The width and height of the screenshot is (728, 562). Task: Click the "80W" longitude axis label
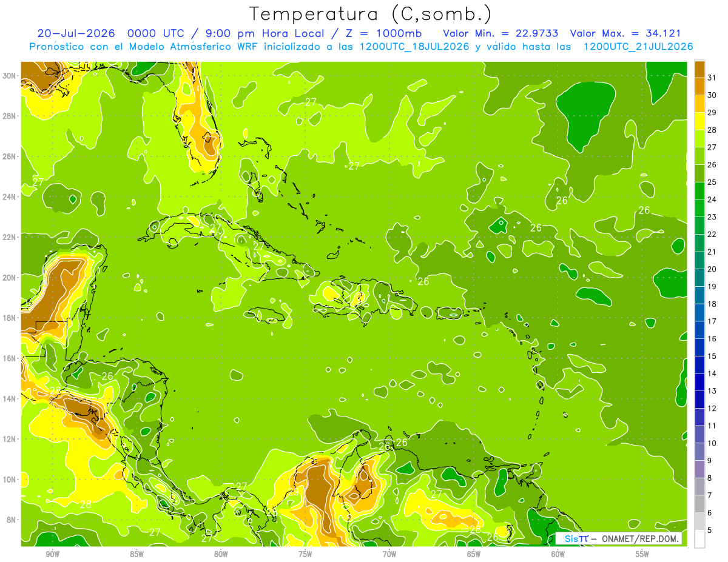pyautogui.click(x=221, y=554)
